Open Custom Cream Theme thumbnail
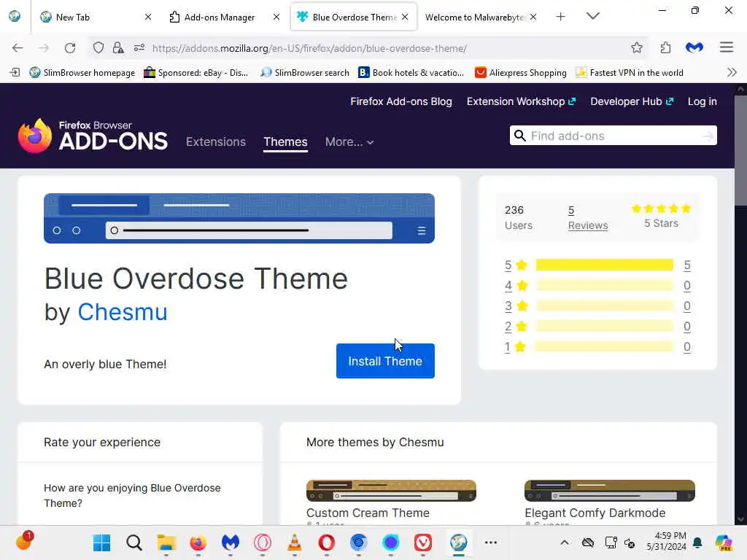The image size is (747, 560). pyautogui.click(x=391, y=491)
